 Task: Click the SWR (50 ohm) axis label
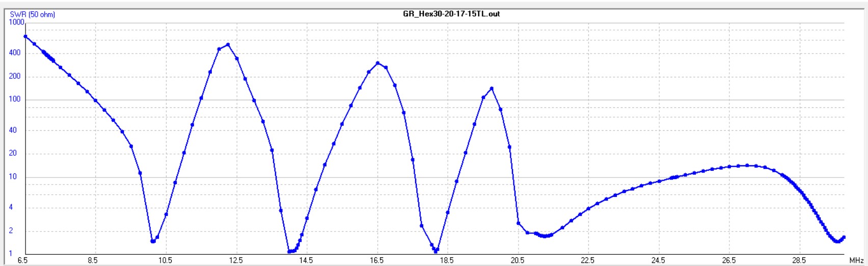coord(33,15)
